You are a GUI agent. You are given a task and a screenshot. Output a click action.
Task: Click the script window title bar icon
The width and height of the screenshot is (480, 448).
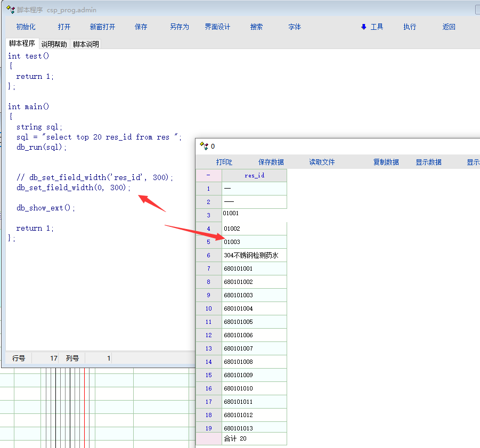10,10
